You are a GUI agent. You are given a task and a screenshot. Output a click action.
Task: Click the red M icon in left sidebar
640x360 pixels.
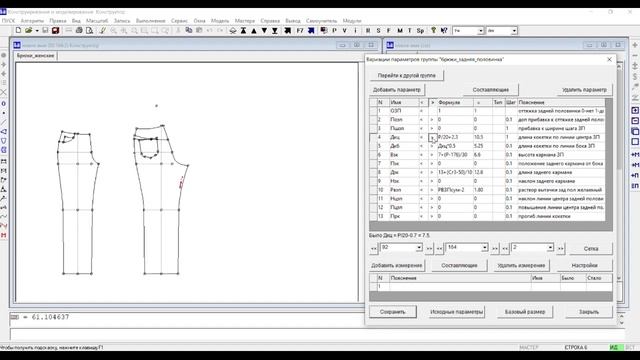(x=4, y=236)
